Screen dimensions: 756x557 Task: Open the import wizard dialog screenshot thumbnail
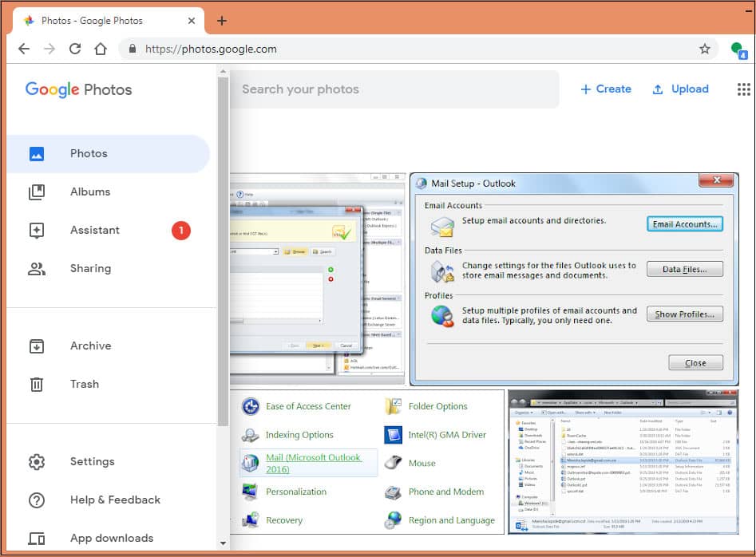point(318,279)
